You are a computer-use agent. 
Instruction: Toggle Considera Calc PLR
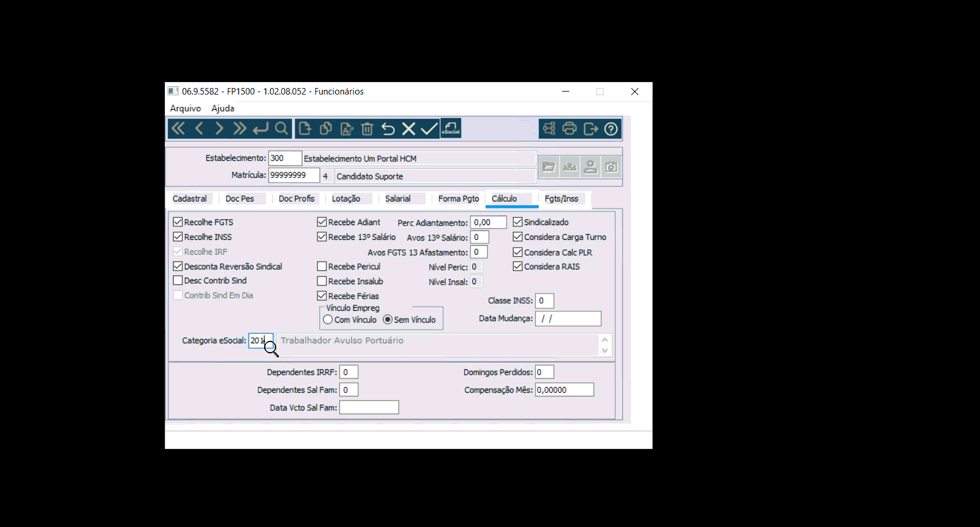click(x=518, y=252)
